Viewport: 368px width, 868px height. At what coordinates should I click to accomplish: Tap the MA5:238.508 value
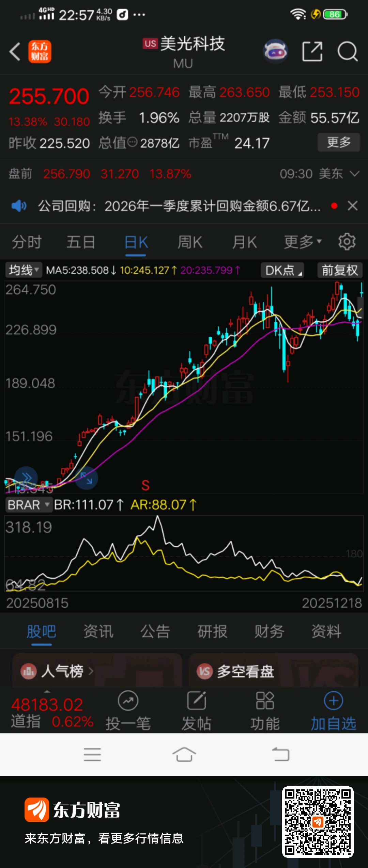coord(81,270)
